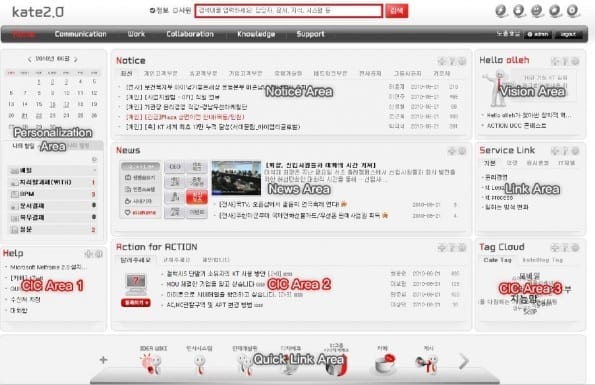Click the logout button in the navigation bar

[568, 34]
